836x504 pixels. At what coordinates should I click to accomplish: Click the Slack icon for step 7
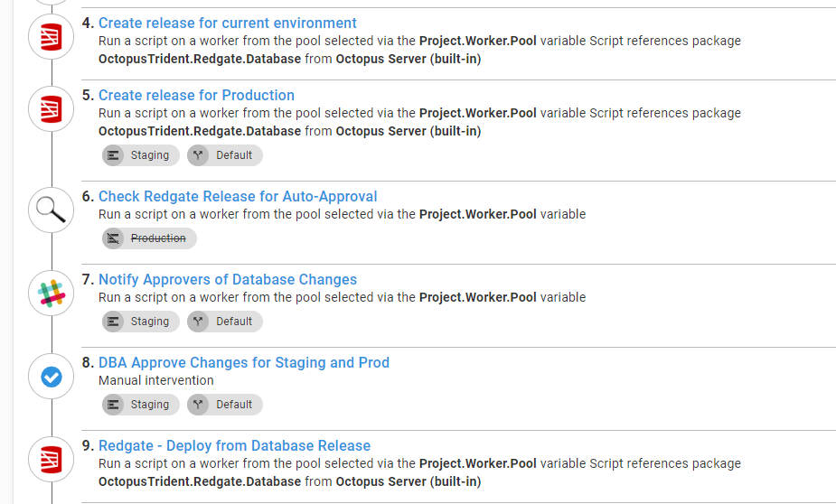[x=52, y=294]
